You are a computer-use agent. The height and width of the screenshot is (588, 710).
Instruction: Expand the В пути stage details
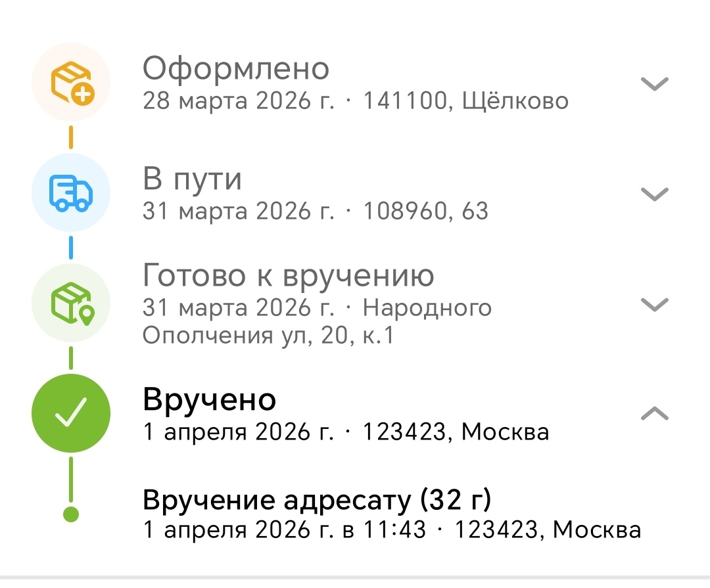pos(652,194)
